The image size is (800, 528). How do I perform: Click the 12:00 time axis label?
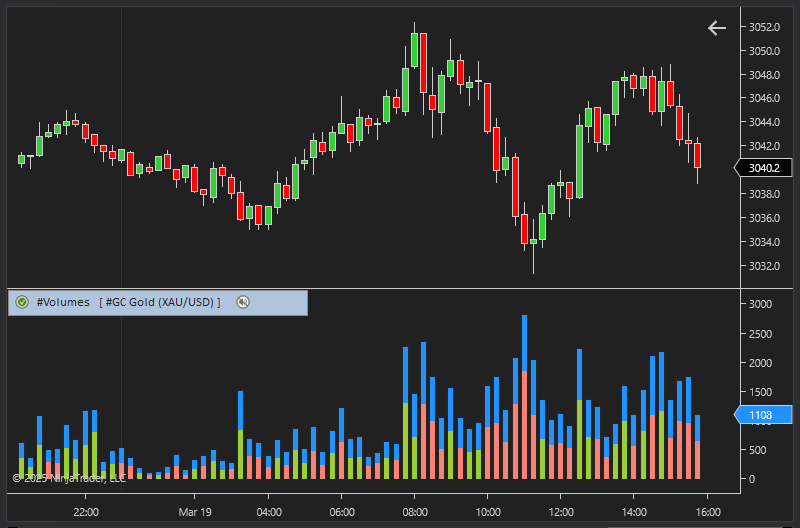(560, 512)
